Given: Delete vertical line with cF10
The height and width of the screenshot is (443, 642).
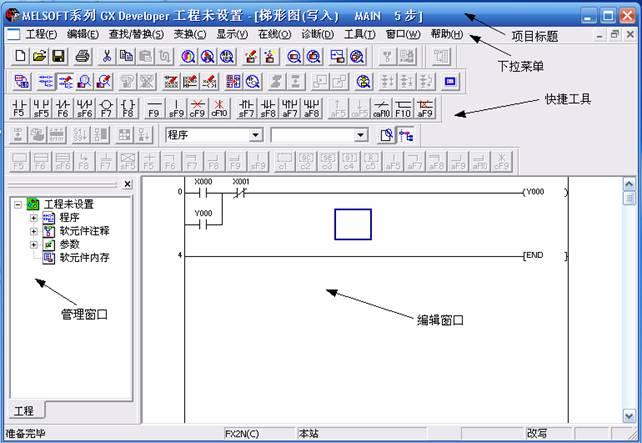Looking at the screenshot, I should tap(219, 108).
